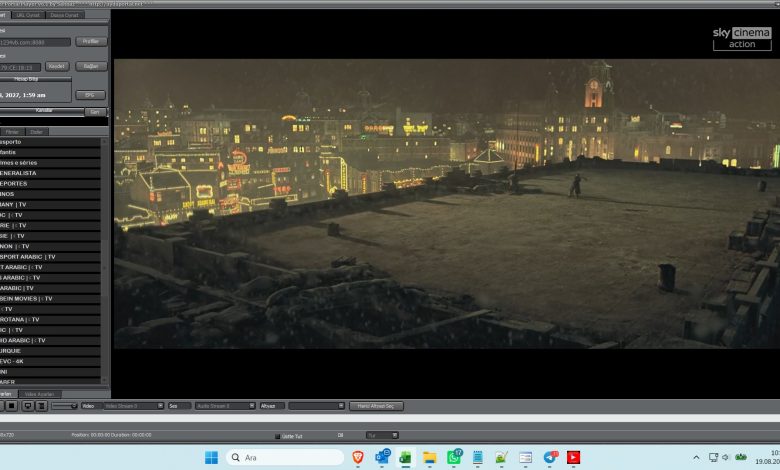The height and width of the screenshot is (470, 780).
Task: Adjust the volume slider in the player controls
Action: (64, 406)
